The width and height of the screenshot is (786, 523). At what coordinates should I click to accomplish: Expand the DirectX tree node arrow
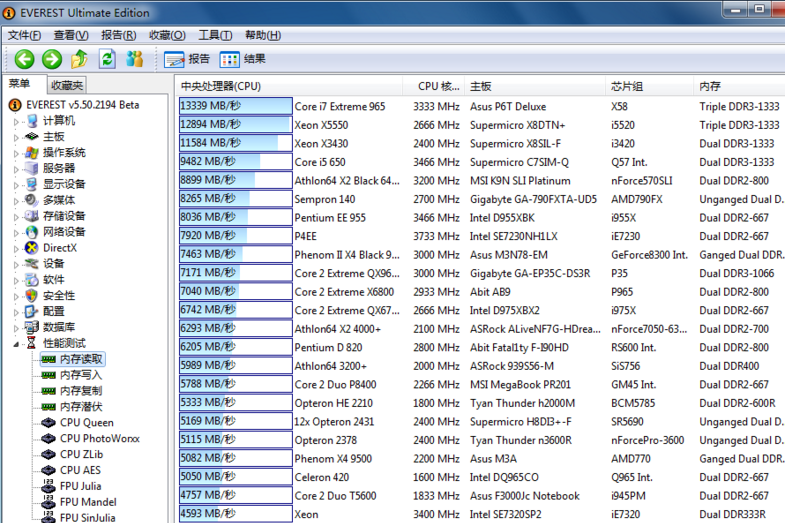pyautogui.click(x=17, y=249)
